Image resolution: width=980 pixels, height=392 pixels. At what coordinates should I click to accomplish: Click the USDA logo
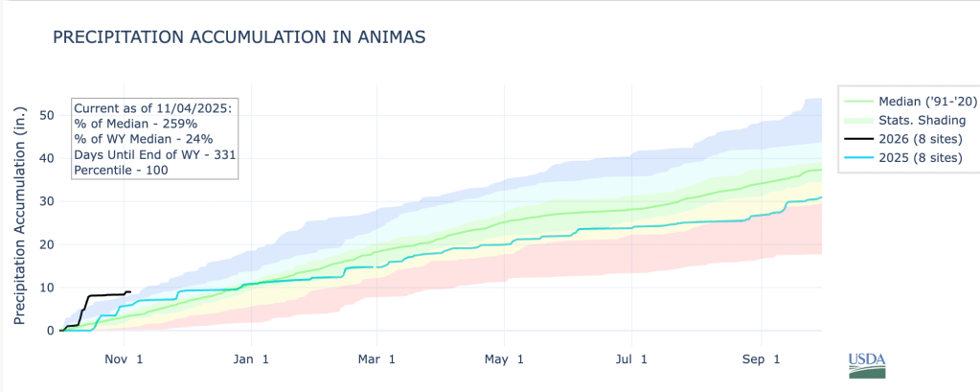867,366
